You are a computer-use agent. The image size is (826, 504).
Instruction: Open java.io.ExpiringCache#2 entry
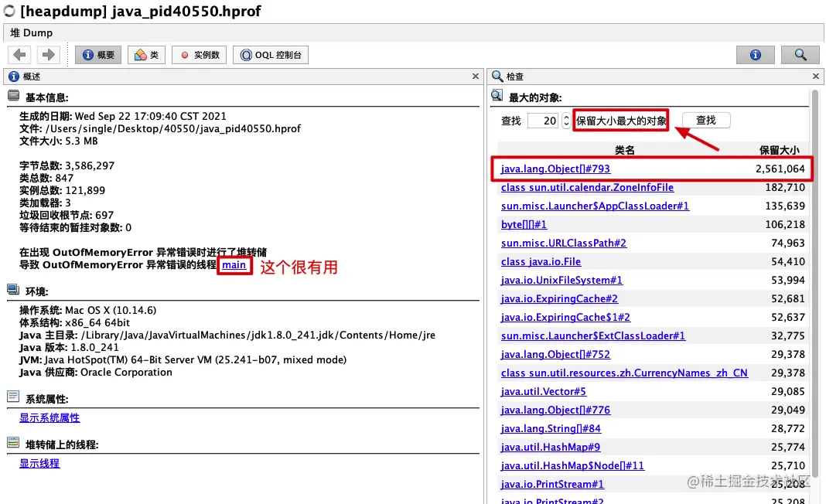click(559, 298)
